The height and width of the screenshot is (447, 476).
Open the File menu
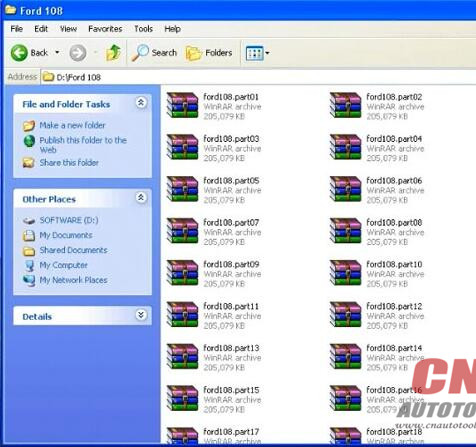17,29
